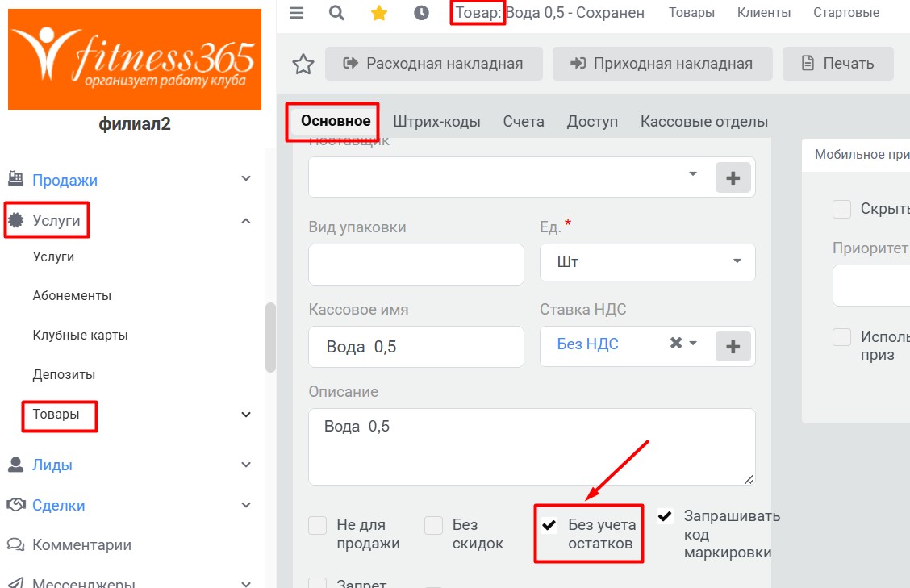The image size is (910, 588).
Task: Click the sidebar vertical scrollbar
Action: click(x=270, y=337)
